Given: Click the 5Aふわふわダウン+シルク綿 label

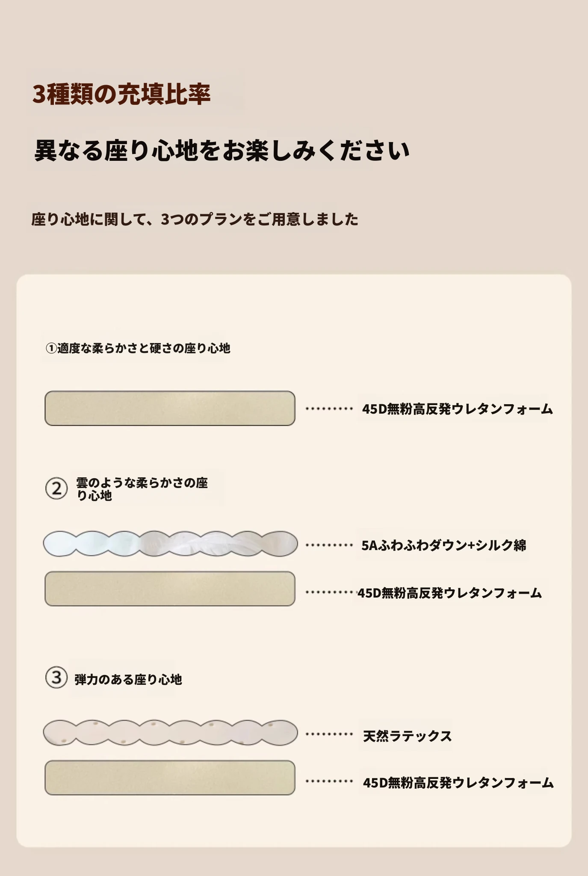Looking at the screenshot, I should tap(443, 545).
